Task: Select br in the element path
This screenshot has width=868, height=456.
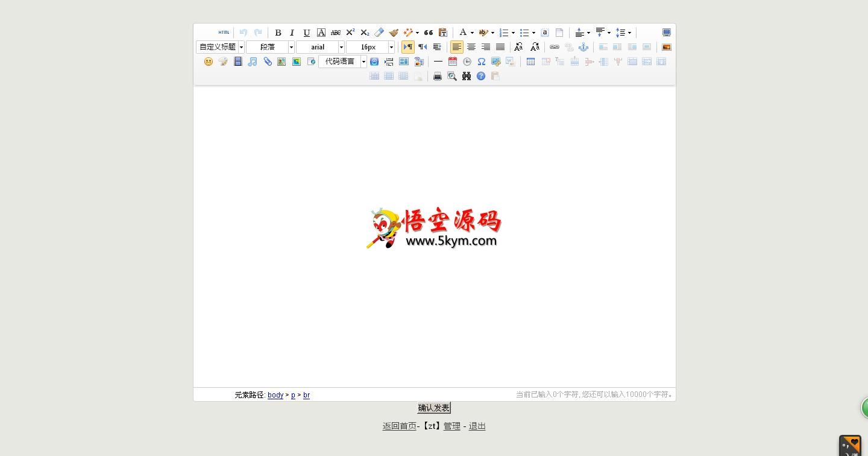Action: (x=306, y=395)
